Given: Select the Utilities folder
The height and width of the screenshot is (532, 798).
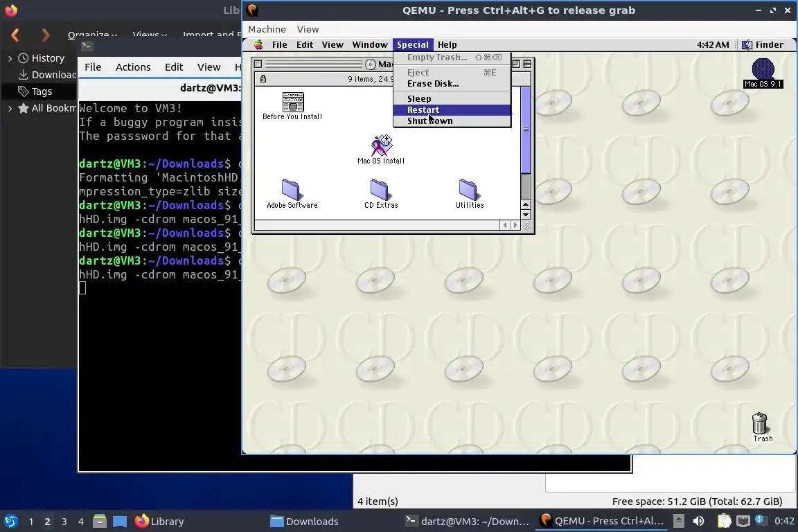Looking at the screenshot, I should (468, 189).
